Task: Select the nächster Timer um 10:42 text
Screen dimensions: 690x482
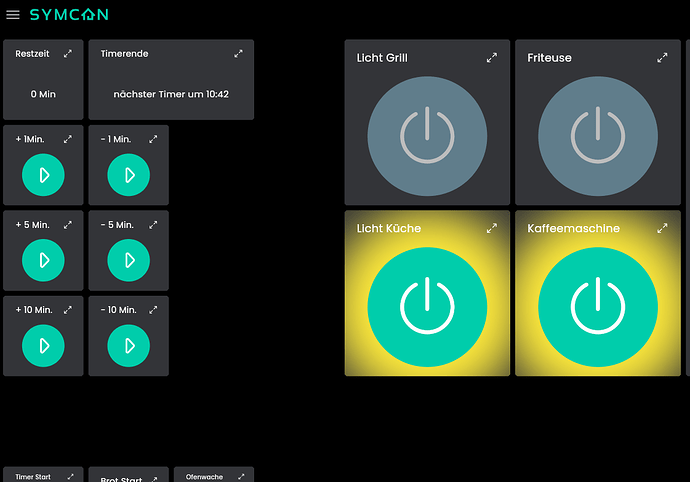Action: click(171, 94)
